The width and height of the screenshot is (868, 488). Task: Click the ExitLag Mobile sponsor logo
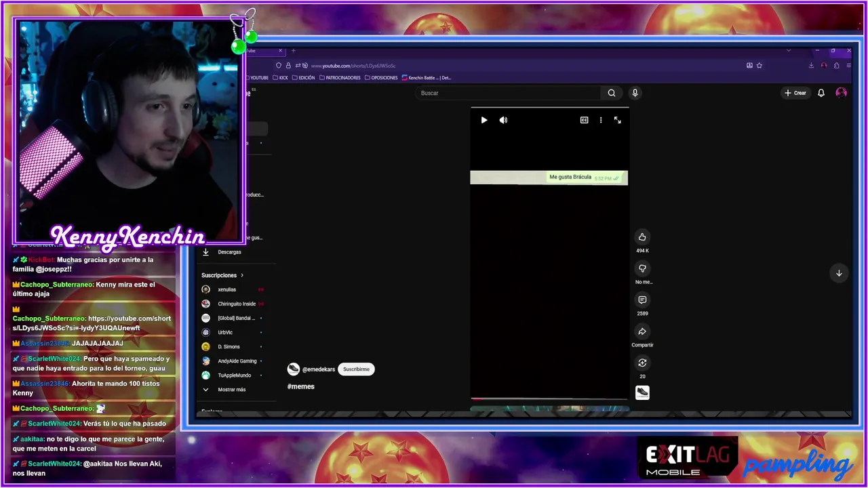[x=687, y=459]
